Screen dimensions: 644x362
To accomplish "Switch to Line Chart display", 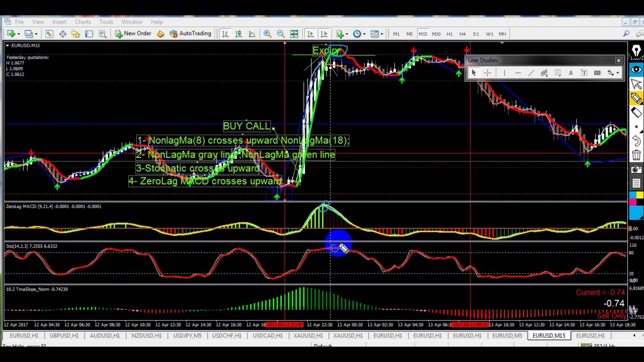I will (252, 34).
